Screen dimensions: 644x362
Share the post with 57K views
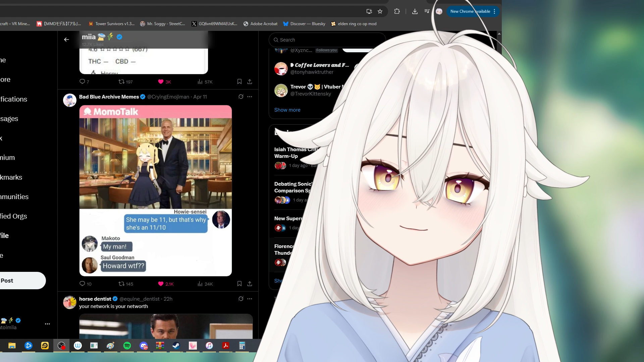click(250, 81)
